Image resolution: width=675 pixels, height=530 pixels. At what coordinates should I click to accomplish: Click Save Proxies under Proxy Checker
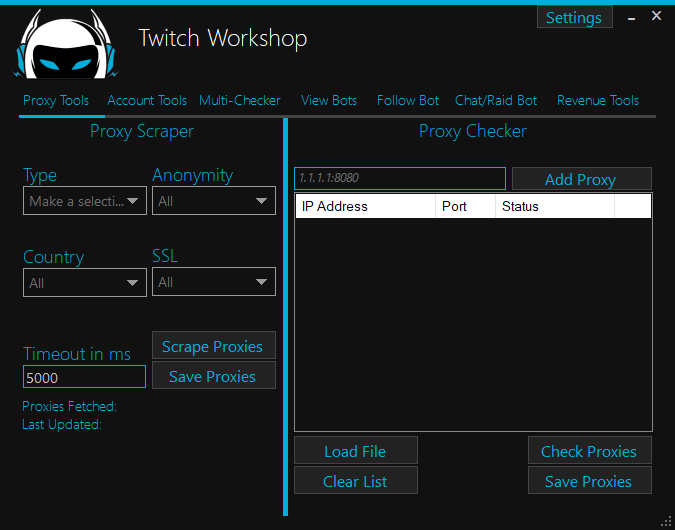590,480
